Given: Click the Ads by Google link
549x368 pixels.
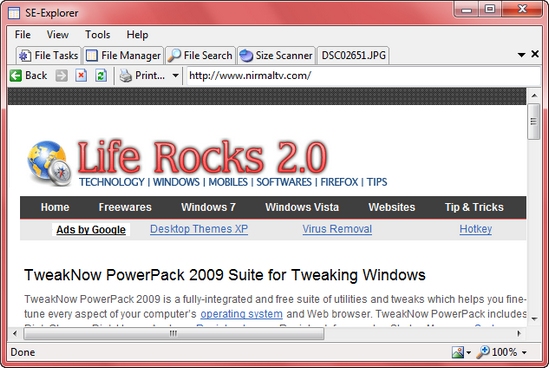Looking at the screenshot, I should 91,230.
